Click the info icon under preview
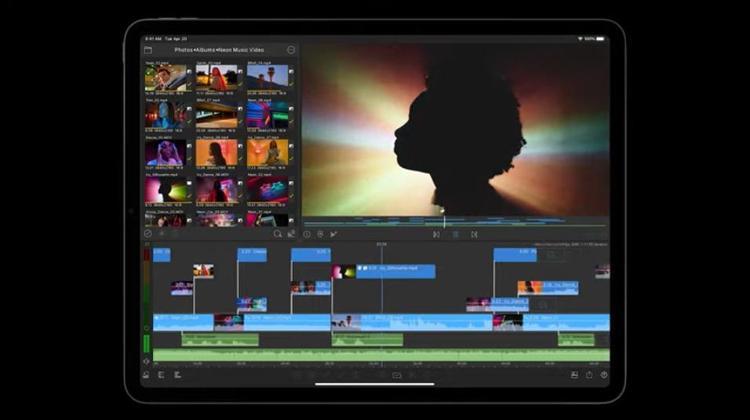 click(x=307, y=234)
